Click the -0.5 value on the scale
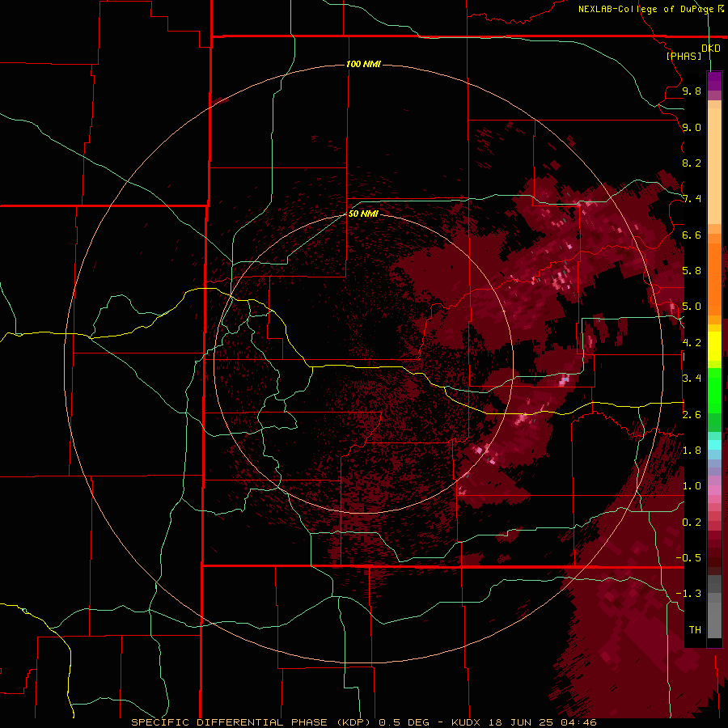The height and width of the screenshot is (728, 728). (x=688, y=558)
